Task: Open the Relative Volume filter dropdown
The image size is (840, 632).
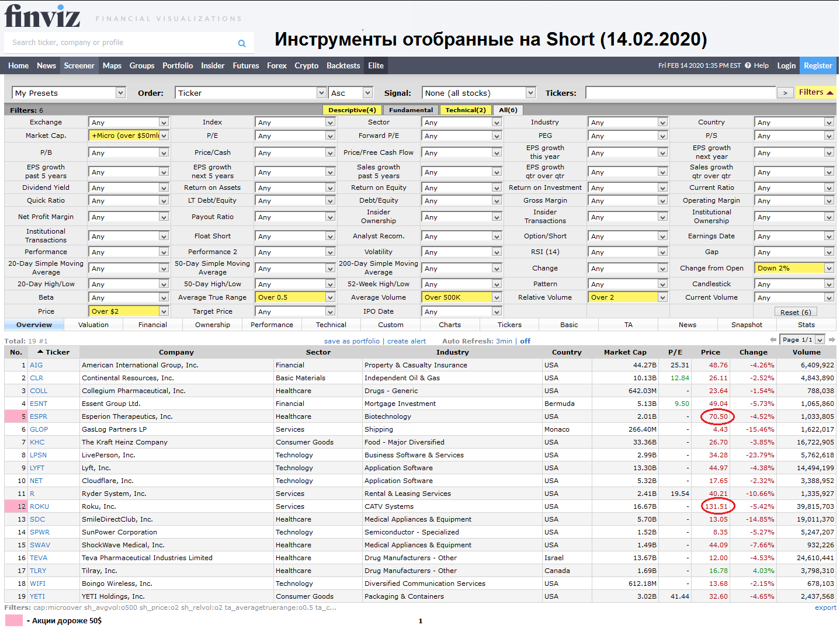Action: pos(627,297)
